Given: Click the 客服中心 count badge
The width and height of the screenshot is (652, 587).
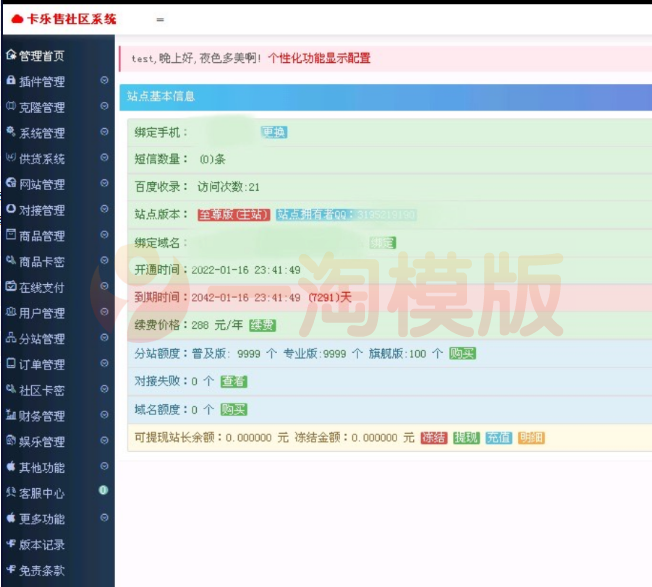Looking at the screenshot, I should 104,490.
